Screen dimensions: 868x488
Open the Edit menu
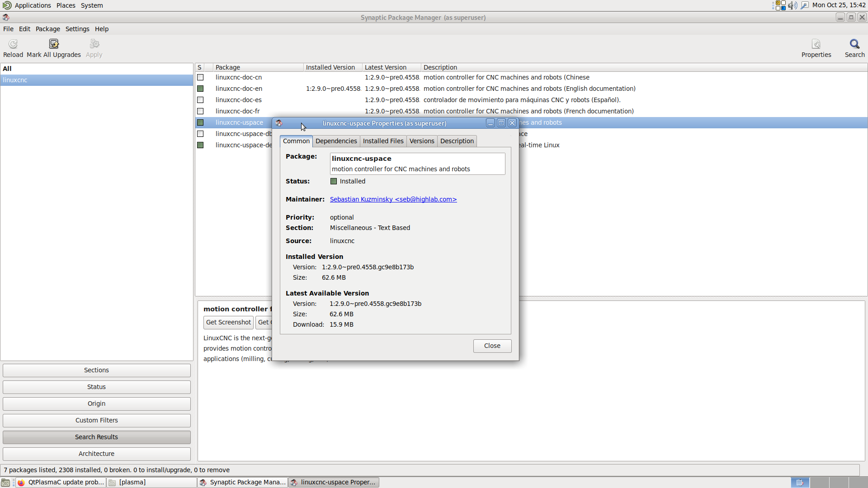click(x=24, y=29)
